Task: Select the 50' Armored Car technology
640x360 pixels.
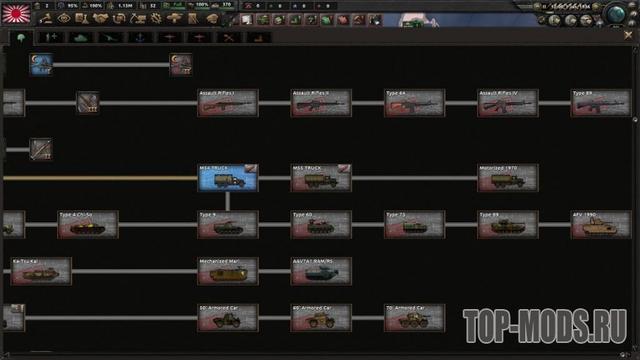Action: pos(228,318)
